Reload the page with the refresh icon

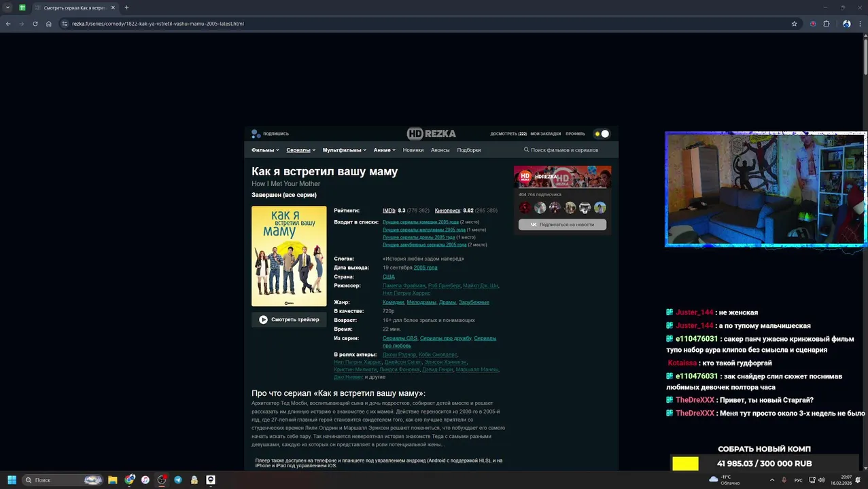[x=35, y=24]
